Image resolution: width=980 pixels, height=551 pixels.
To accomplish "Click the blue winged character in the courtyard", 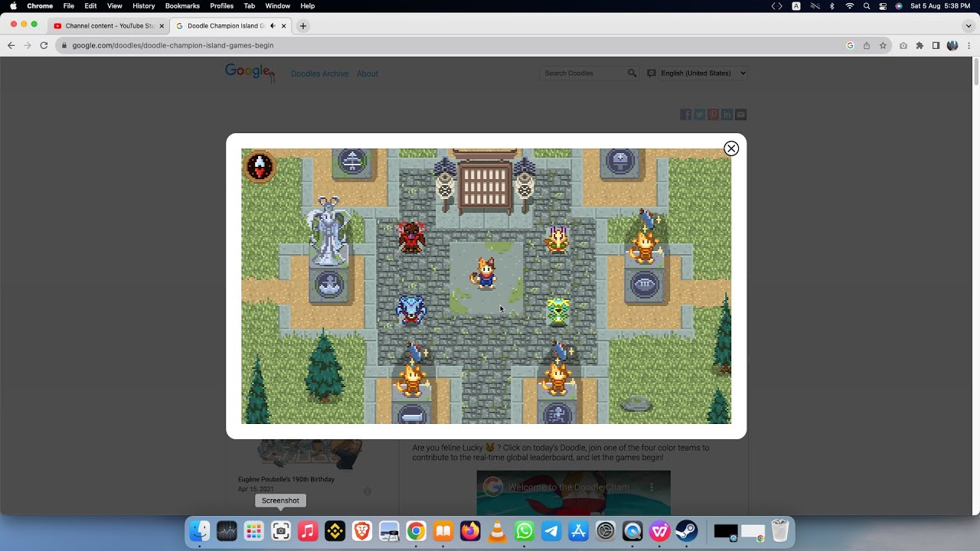I will pyautogui.click(x=411, y=310).
